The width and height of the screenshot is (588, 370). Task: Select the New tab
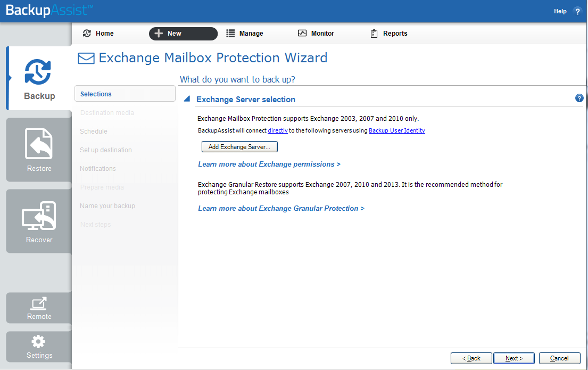tap(183, 34)
